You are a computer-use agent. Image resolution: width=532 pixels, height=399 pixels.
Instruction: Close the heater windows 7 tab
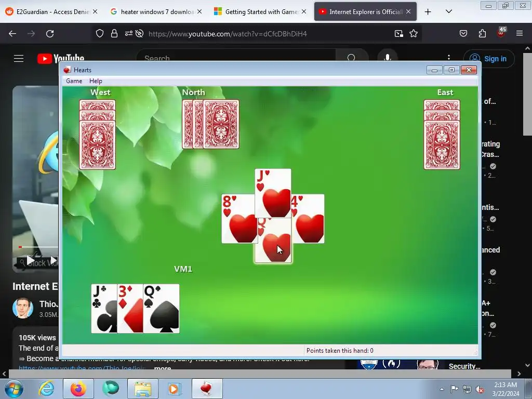[x=199, y=11]
